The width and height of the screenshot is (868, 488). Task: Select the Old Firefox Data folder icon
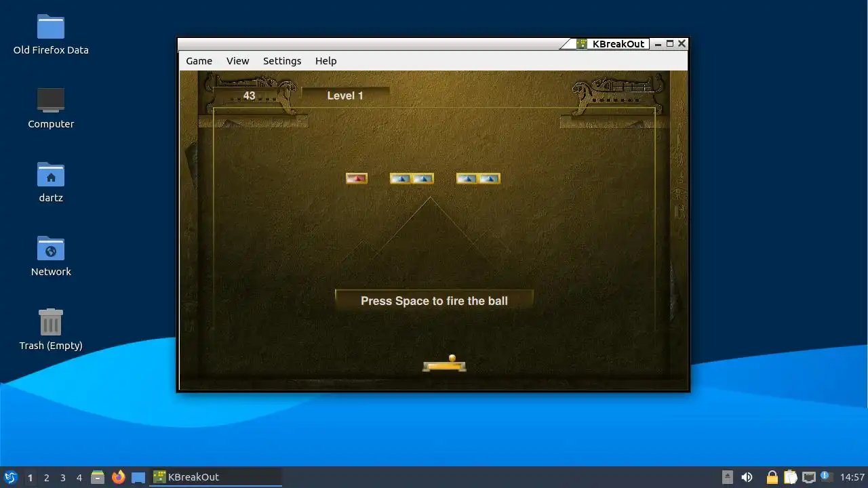pos(51,28)
